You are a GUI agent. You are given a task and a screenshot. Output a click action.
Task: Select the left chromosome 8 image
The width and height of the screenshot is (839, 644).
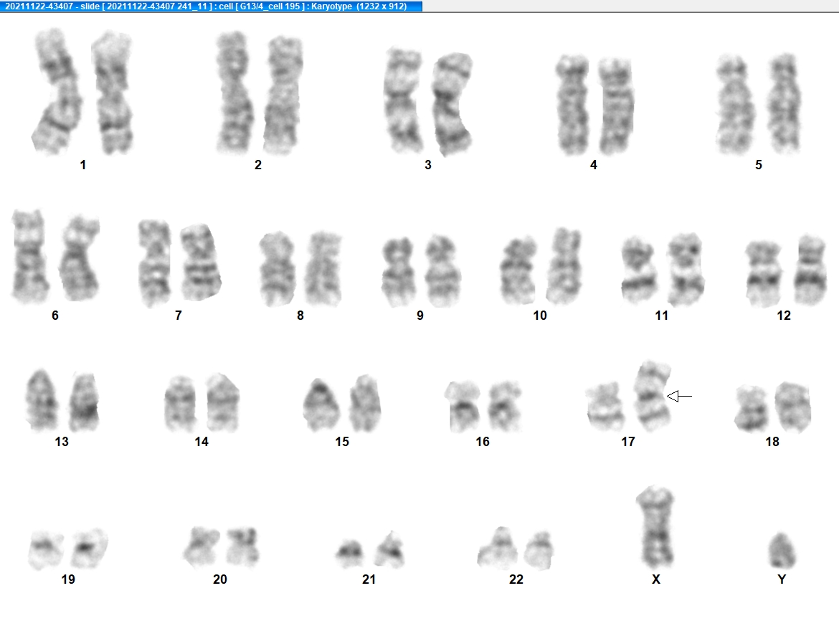click(278, 269)
